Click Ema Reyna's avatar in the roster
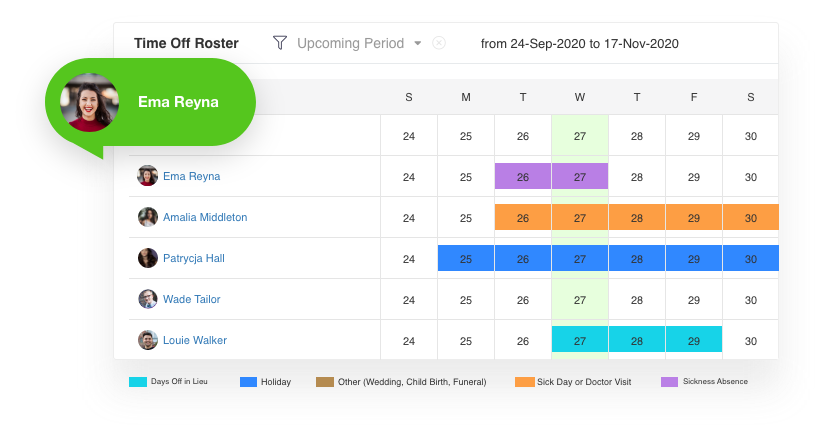 148,176
